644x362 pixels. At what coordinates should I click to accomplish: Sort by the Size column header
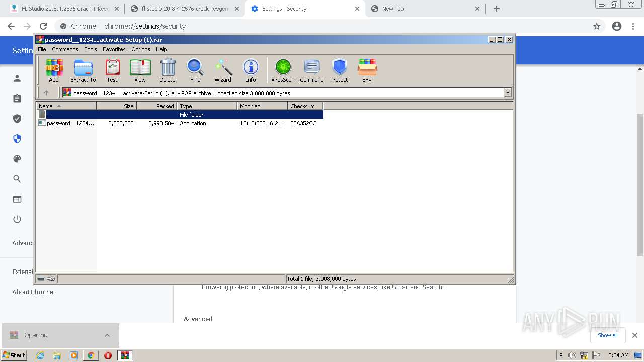coord(116,106)
